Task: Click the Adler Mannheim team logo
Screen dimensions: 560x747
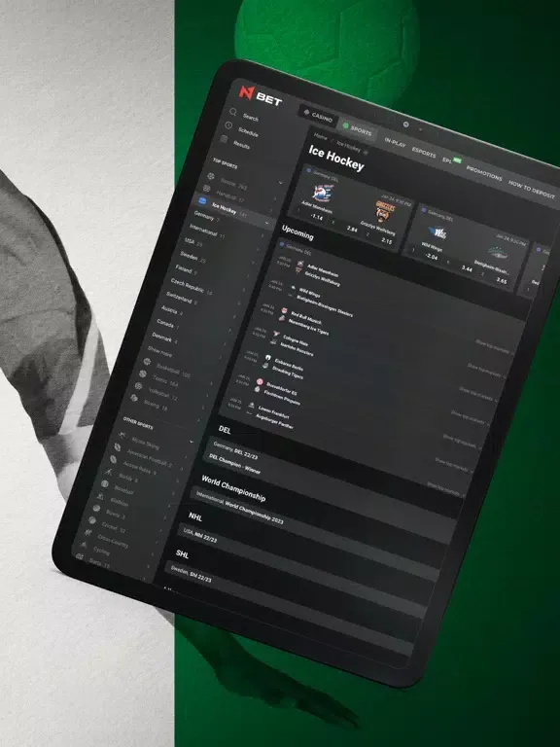Action: coord(323,193)
